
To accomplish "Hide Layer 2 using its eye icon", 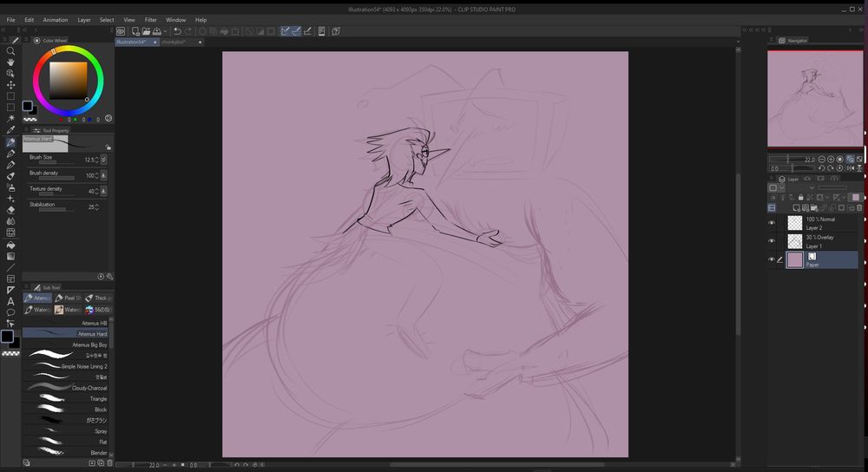I will 772,223.
